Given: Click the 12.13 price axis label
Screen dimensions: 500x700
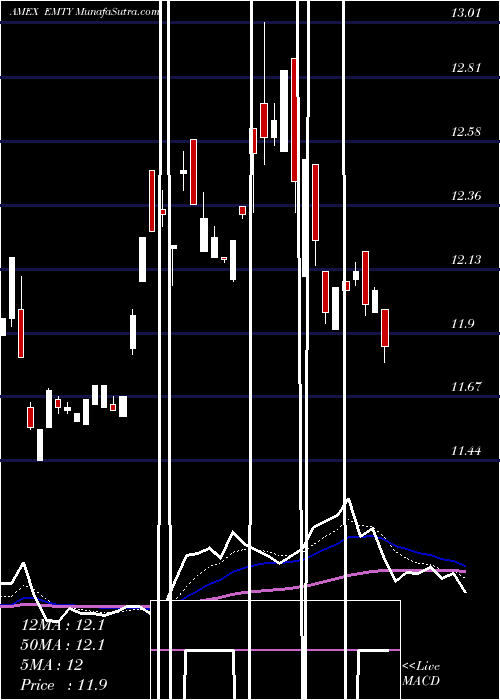Looking at the screenshot, I should (x=466, y=259).
